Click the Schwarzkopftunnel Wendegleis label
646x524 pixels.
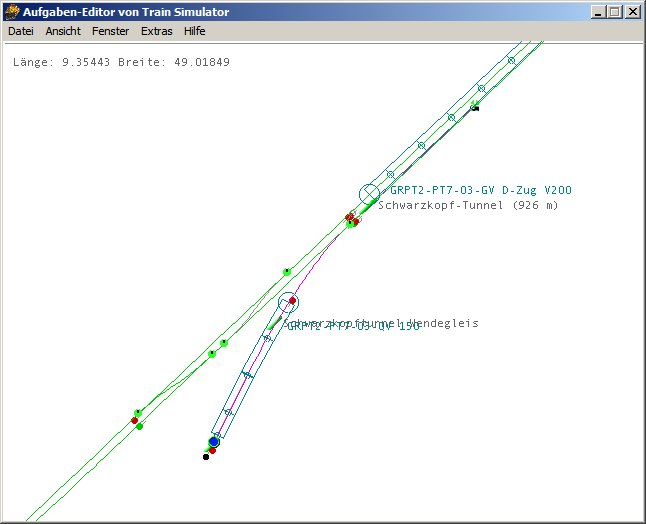(382, 323)
